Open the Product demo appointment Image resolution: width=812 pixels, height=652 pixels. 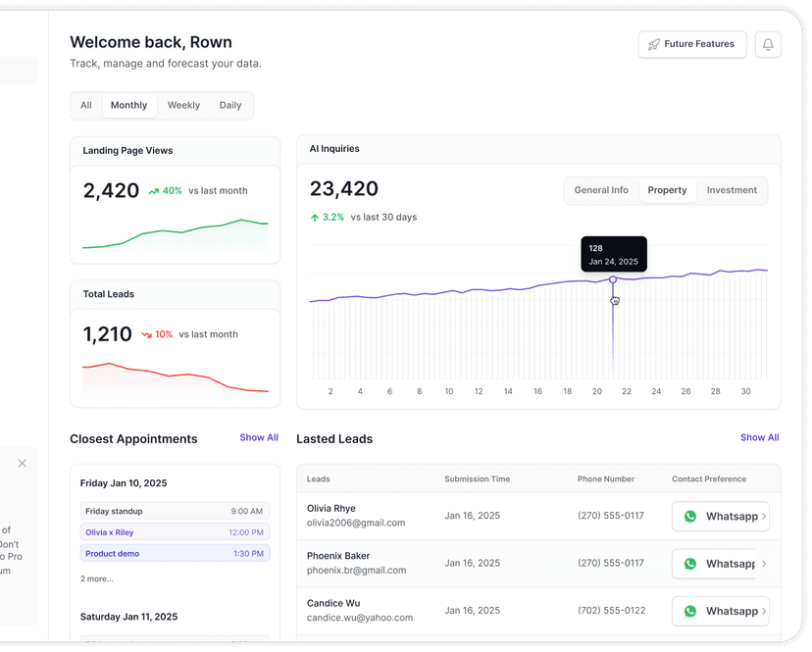pyautogui.click(x=175, y=553)
